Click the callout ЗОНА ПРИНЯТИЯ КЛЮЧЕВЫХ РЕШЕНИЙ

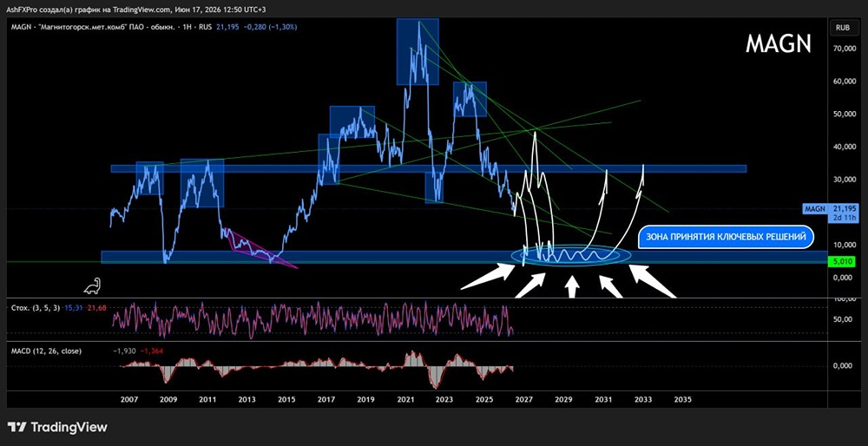pos(727,237)
